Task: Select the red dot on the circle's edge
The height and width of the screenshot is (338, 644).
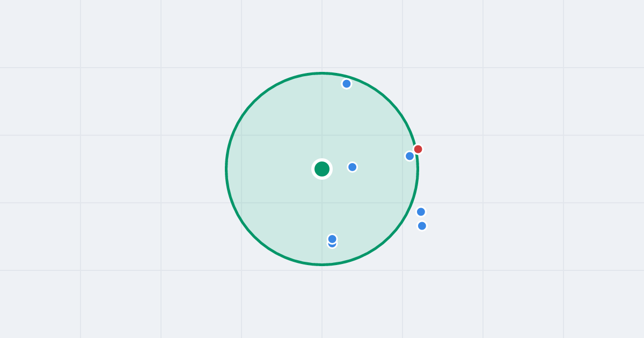Action: point(418,149)
